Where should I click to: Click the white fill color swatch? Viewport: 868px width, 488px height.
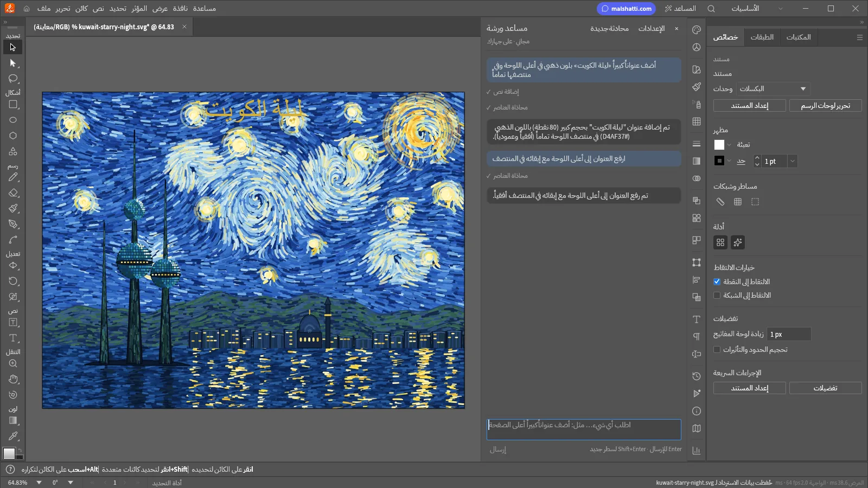[719, 145]
